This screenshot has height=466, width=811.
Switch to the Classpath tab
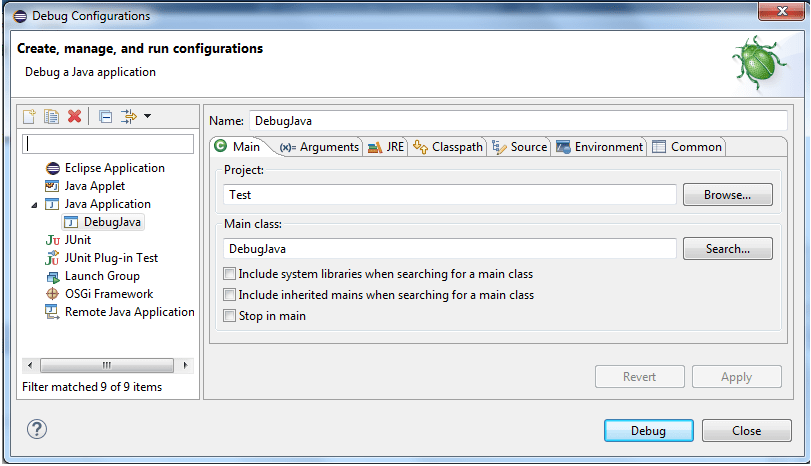click(448, 147)
